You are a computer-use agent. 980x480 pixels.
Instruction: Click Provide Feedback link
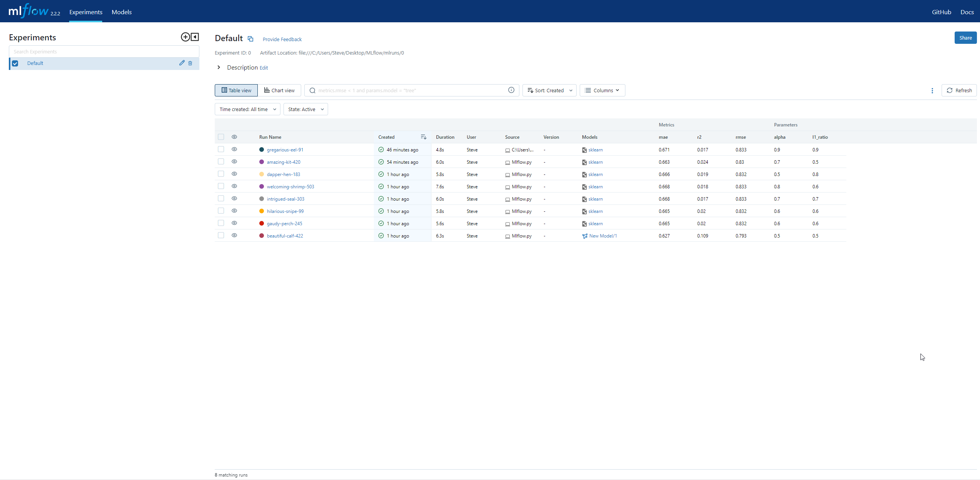[x=282, y=39]
